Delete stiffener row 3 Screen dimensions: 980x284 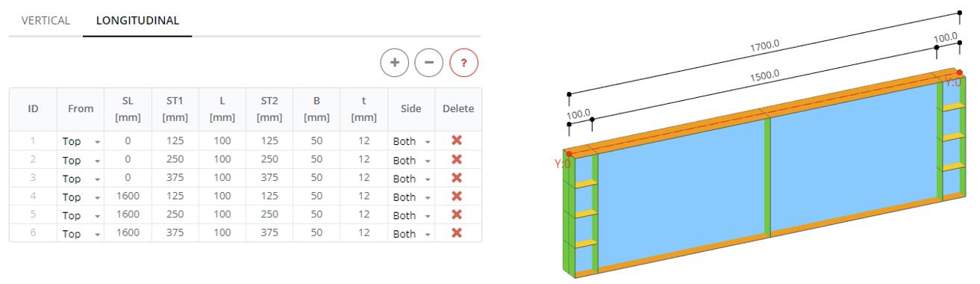tap(457, 178)
